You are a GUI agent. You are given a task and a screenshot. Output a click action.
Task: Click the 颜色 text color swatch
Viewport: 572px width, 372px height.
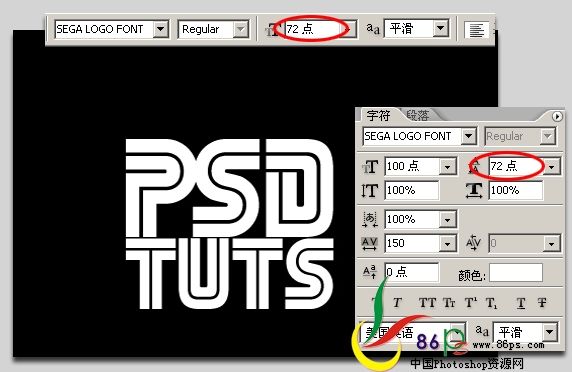(x=515, y=273)
